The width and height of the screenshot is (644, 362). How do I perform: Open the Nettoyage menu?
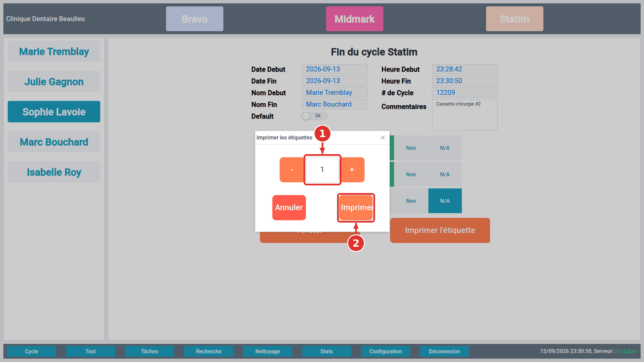tap(268, 351)
